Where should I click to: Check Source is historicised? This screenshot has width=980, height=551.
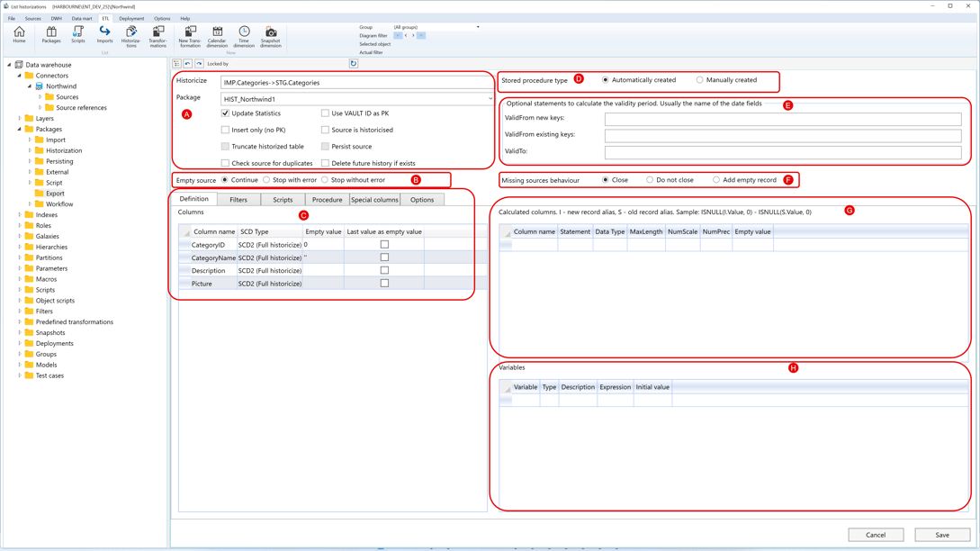tap(325, 130)
